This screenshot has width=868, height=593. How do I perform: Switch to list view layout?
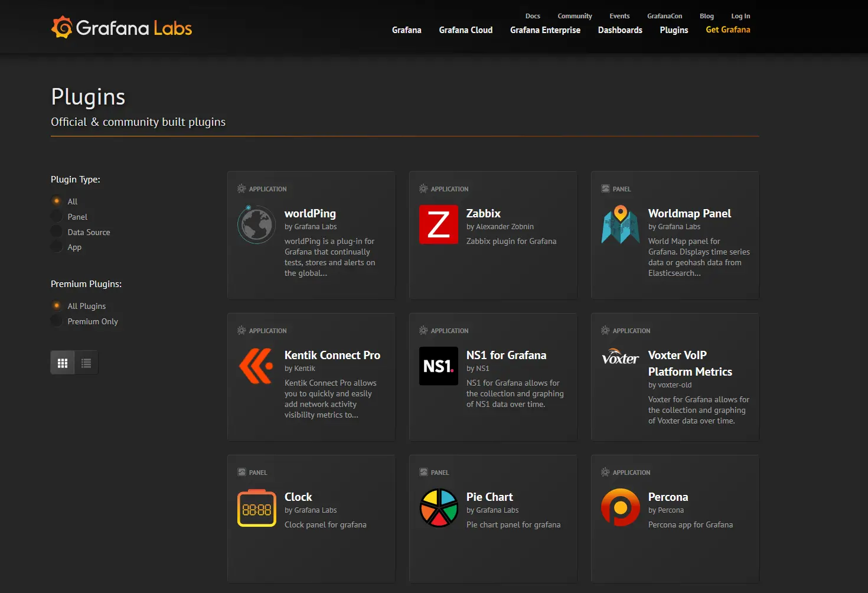click(86, 363)
